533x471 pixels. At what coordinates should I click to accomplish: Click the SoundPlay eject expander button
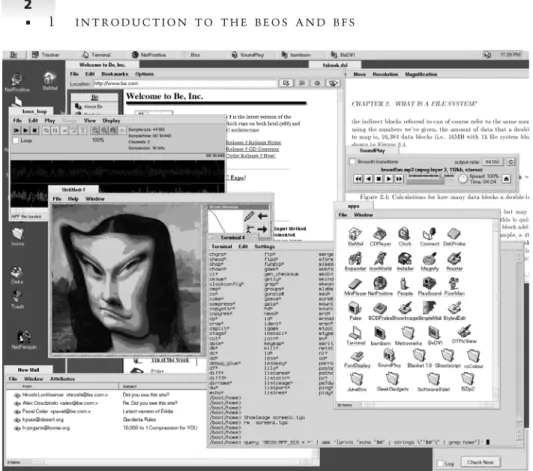506,178
